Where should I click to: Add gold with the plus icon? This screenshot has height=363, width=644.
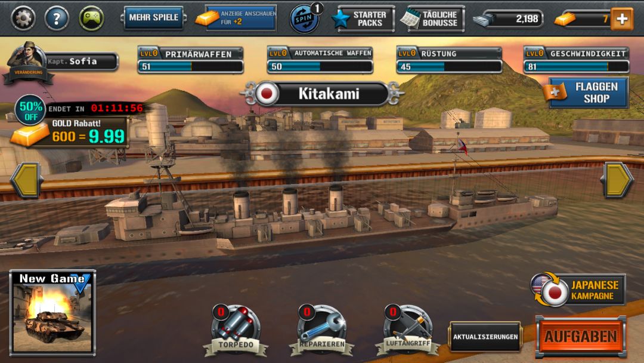(622, 19)
